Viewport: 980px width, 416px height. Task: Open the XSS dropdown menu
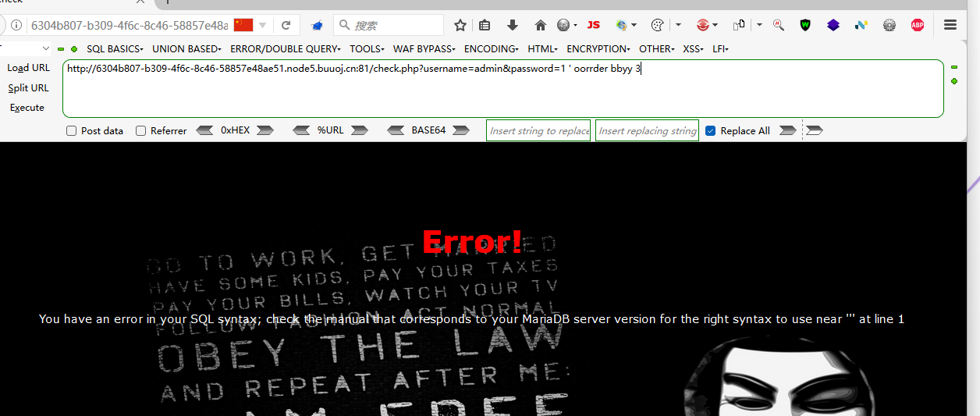(694, 49)
